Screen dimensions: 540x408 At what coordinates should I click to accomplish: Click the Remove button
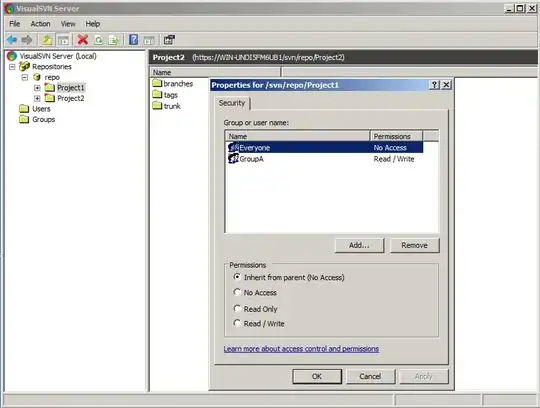click(414, 245)
